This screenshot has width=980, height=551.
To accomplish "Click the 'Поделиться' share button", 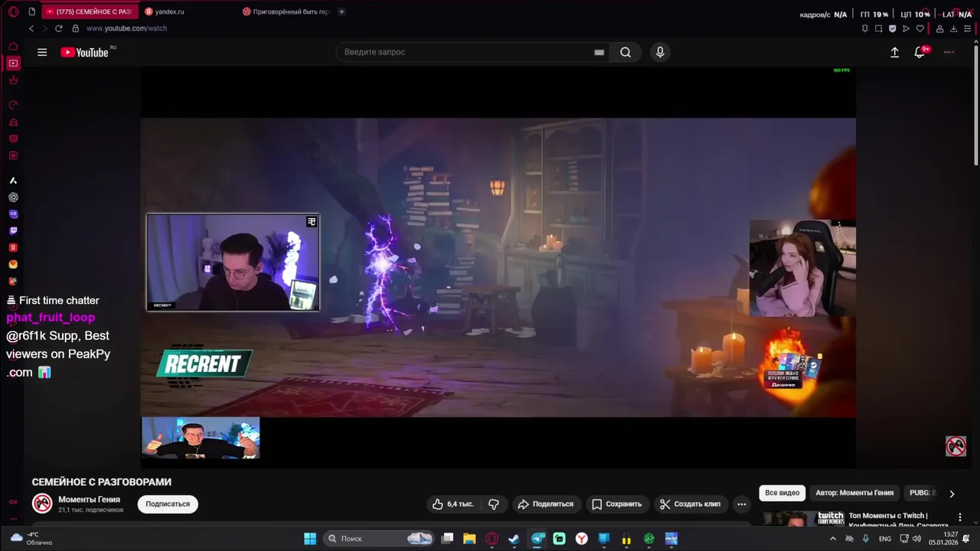I will (x=546, y=504).
